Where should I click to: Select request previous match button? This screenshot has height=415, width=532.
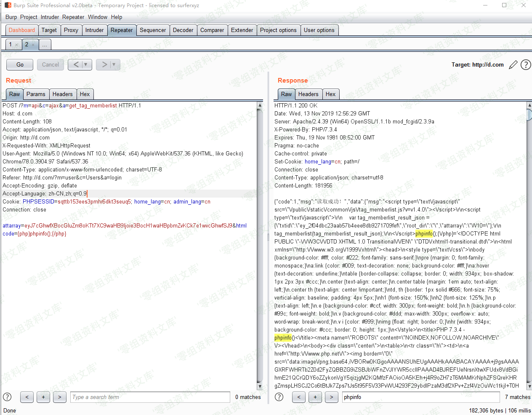point(27,397)
